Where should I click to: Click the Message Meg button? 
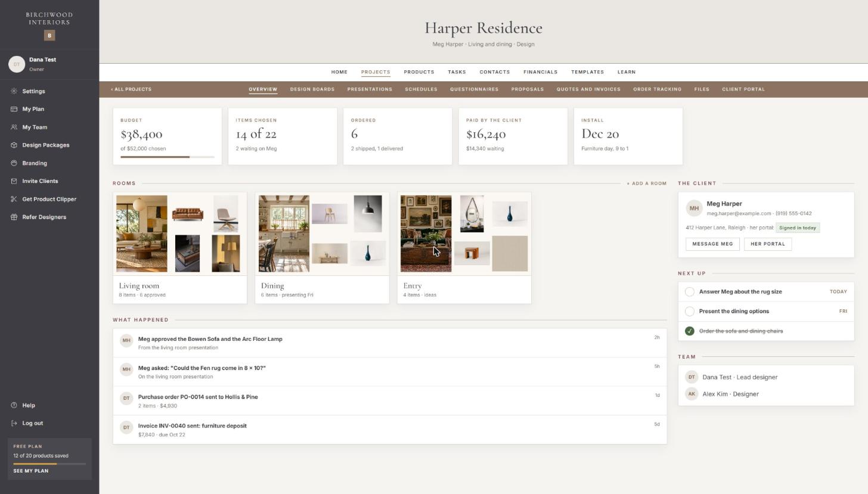pos(712,244)
